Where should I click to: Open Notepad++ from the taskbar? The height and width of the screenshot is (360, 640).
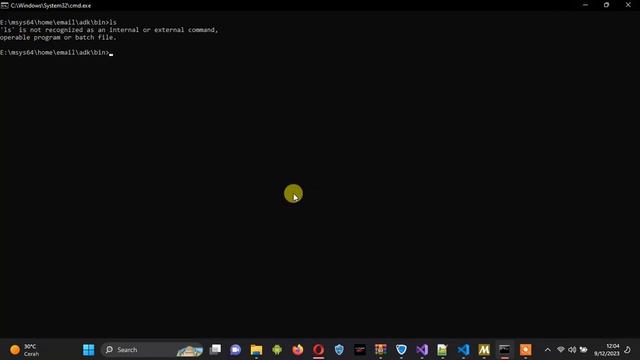442,350
